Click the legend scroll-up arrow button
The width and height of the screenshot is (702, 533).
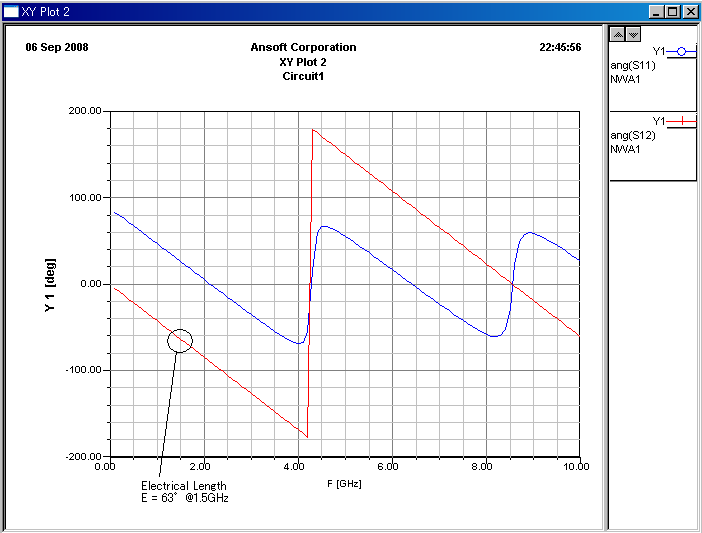point(618,34)
